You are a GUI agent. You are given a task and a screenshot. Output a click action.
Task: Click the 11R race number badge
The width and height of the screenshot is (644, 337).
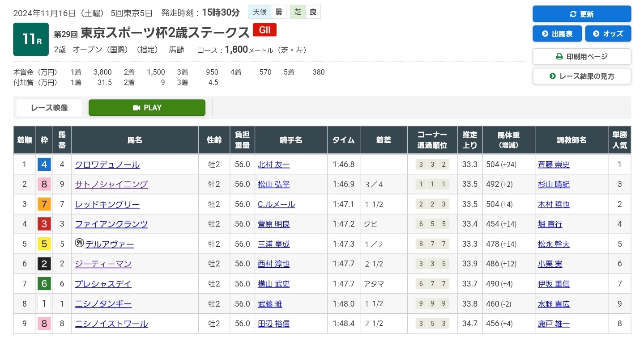point(31,39)
